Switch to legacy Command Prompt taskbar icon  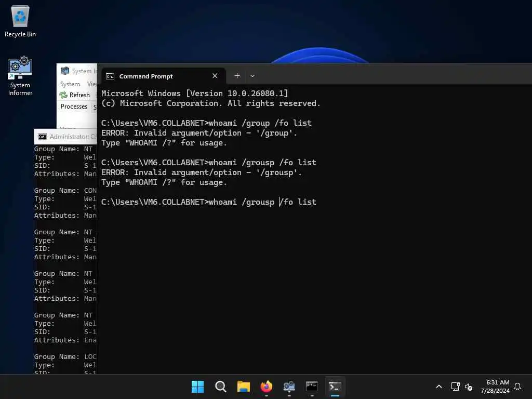tap(312, 387)
